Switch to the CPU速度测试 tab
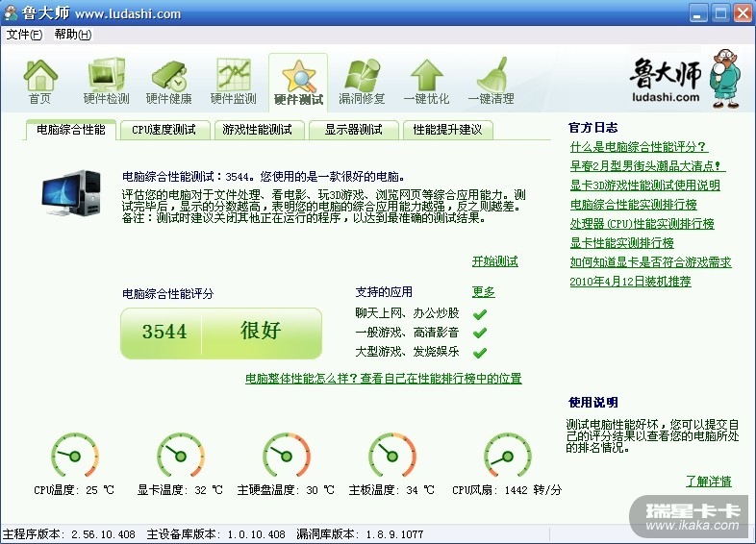The height and width of the screenshot is (544, 756). click(164, 130)
